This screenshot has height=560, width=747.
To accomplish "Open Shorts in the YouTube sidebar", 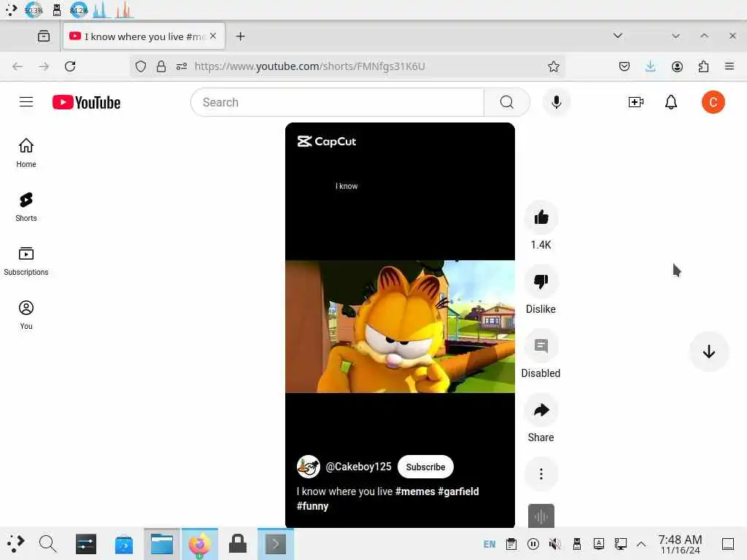I will pos(26,207).
